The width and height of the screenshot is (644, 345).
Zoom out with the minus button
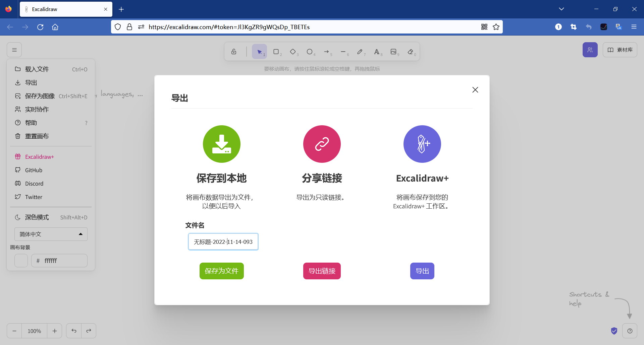pyautogui.click(x=14, y=331)
